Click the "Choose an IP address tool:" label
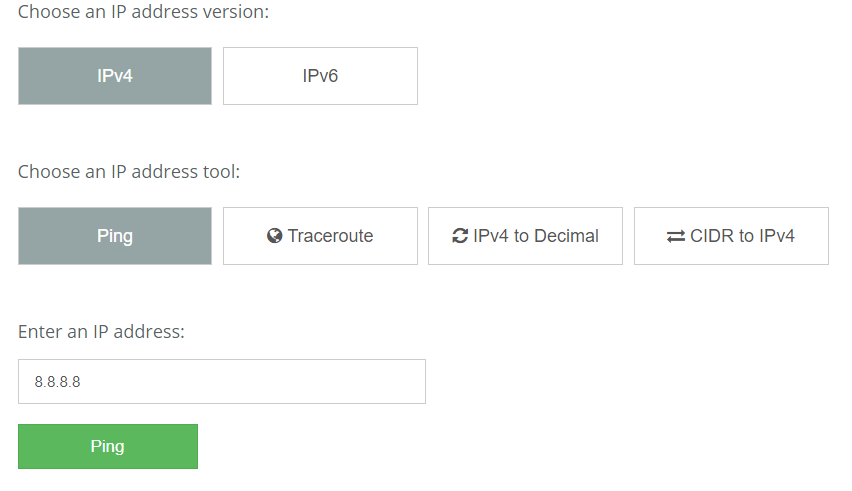Image resolution: width=852 pixels, height=491 pixels. [x=129, y=172]
